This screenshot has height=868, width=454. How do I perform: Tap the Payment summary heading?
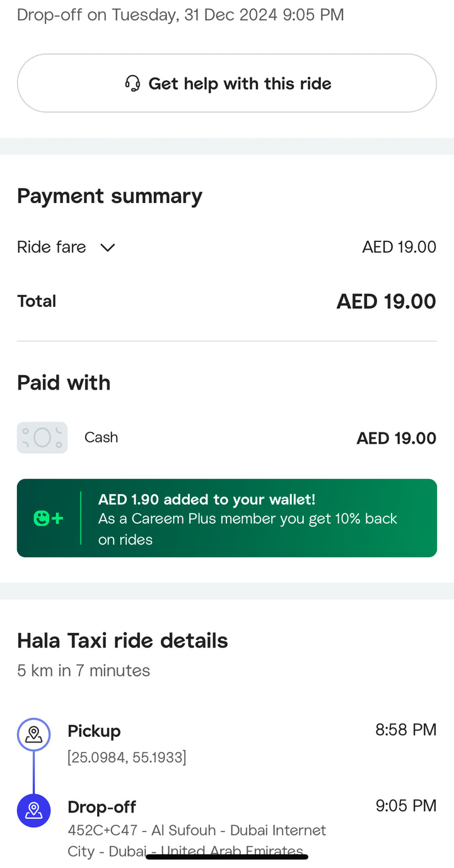tap(110, 196)
